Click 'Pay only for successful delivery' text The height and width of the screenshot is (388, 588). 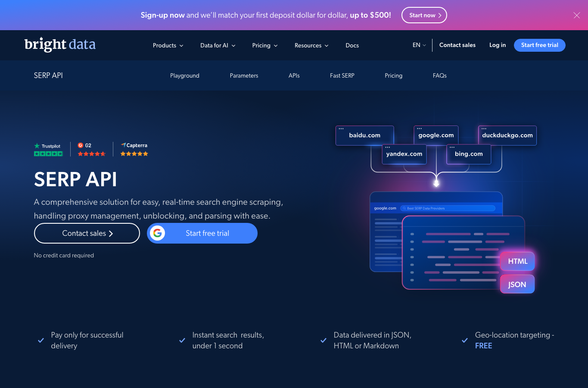pos(87,340)
